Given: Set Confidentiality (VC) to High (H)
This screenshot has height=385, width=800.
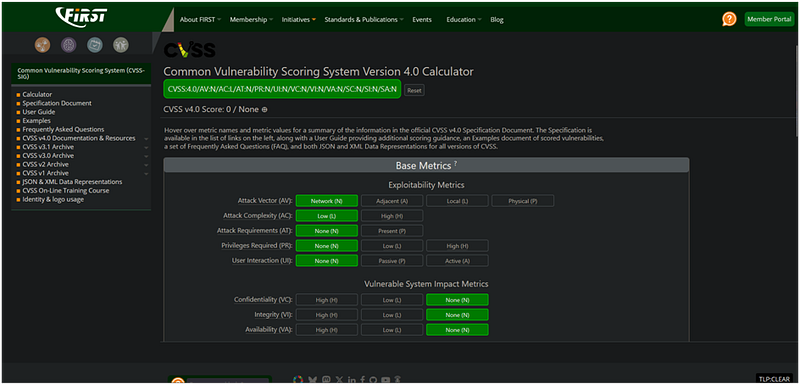Looking at the screenshot, I should click(327, 300).
